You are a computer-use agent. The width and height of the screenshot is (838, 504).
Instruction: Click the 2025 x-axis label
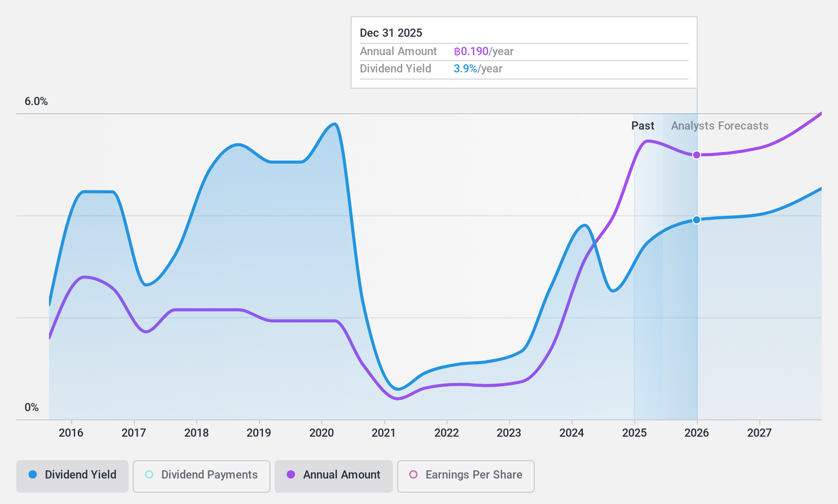634,433
